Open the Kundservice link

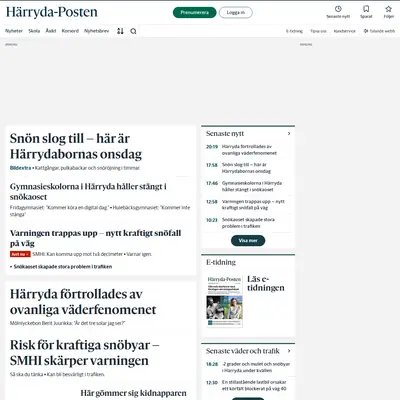(345, 31)
